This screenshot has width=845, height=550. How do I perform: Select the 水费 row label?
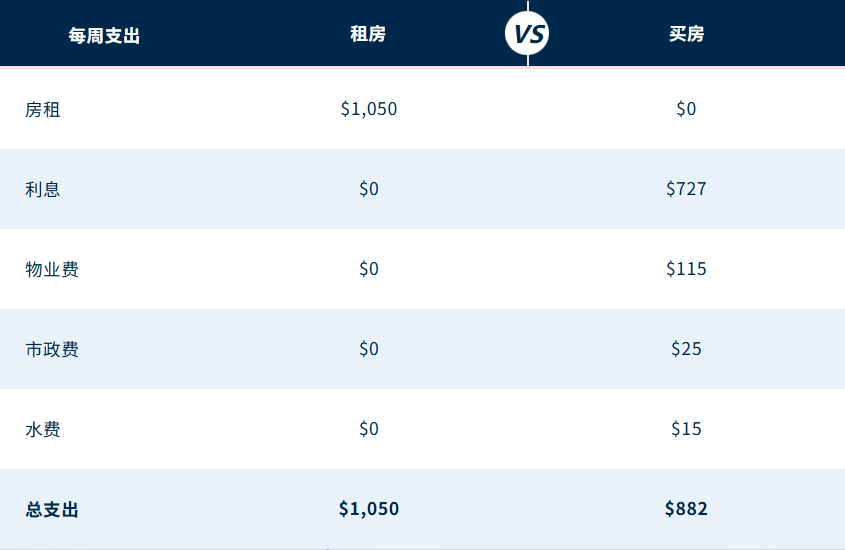[43, 429]
